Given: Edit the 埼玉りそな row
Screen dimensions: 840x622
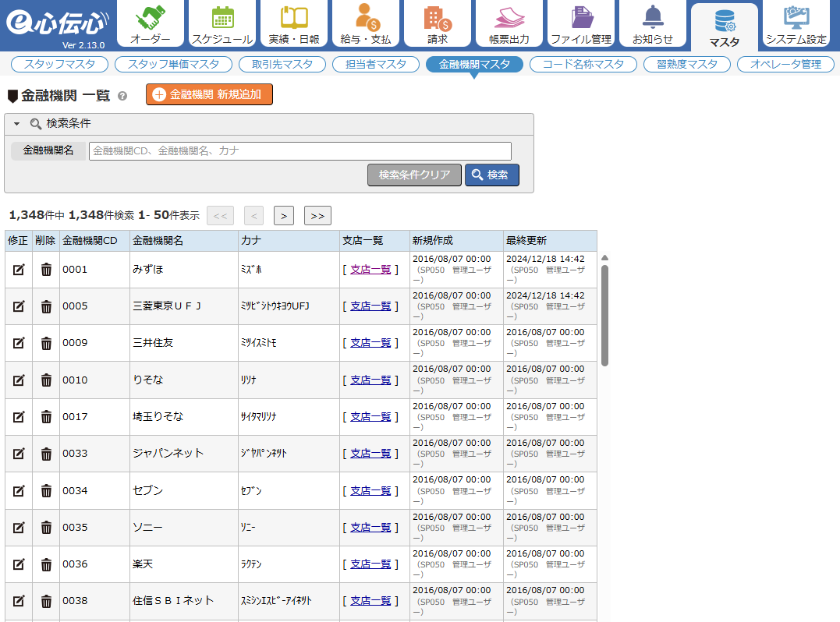Looking at the screenshot, I should [x=19, y=416].
